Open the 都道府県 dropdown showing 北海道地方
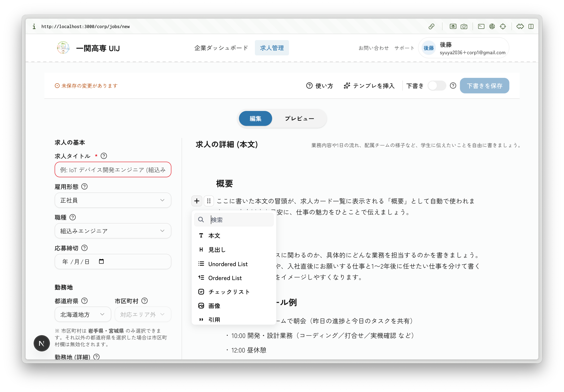Viewport: 564px width, 392px height. (x=83, y=315)
